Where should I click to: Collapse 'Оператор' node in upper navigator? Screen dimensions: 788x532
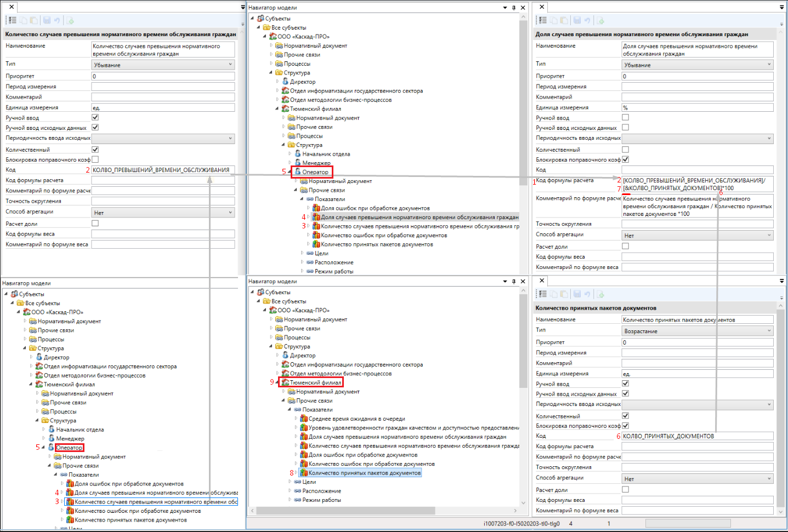point(290,172)
